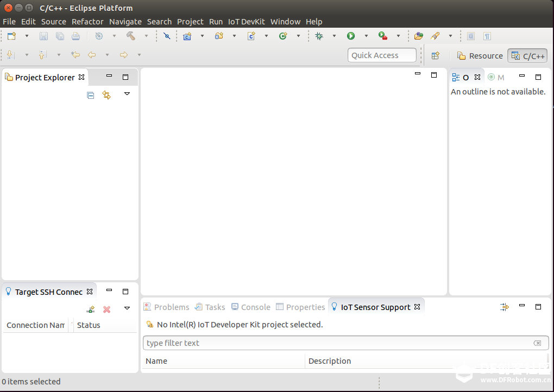Click Connection Name column header

coord(36,325)
